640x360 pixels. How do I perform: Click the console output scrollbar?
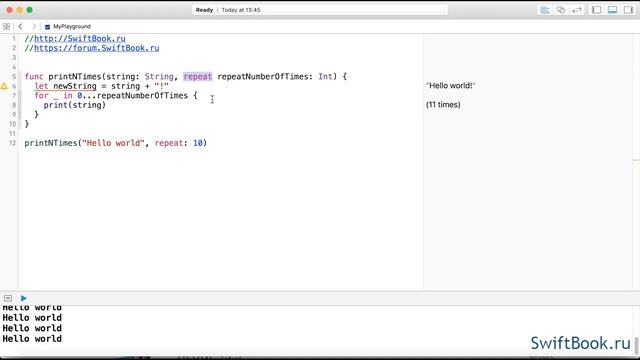pyautogui.click(x=636, y=346)
